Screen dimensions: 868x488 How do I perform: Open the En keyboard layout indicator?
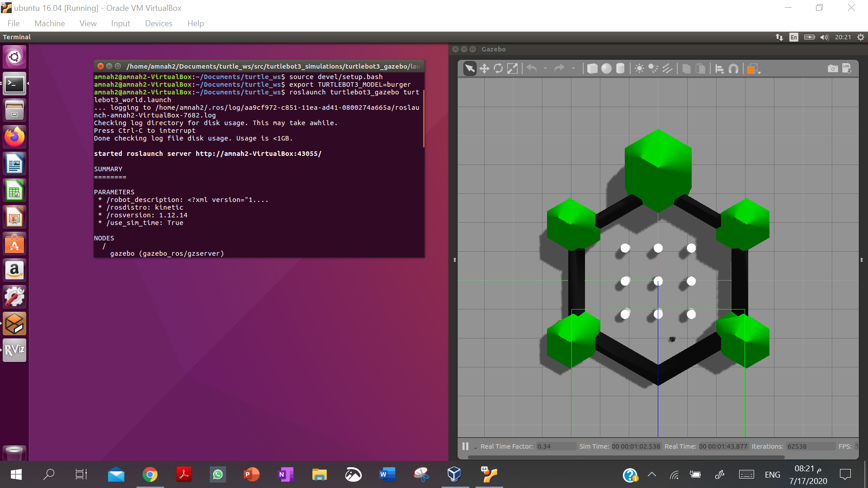794,37
